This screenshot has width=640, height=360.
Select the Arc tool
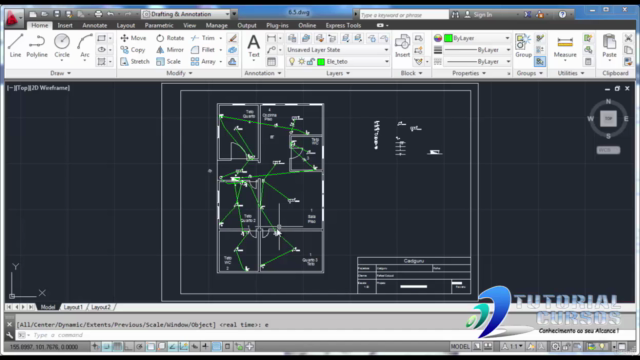click(84, 46)
